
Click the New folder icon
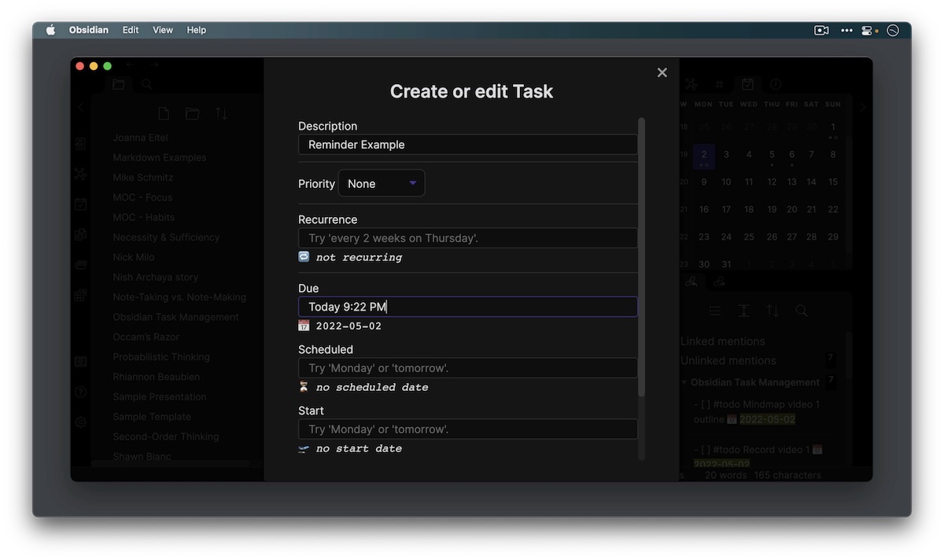tap(192, 114)
